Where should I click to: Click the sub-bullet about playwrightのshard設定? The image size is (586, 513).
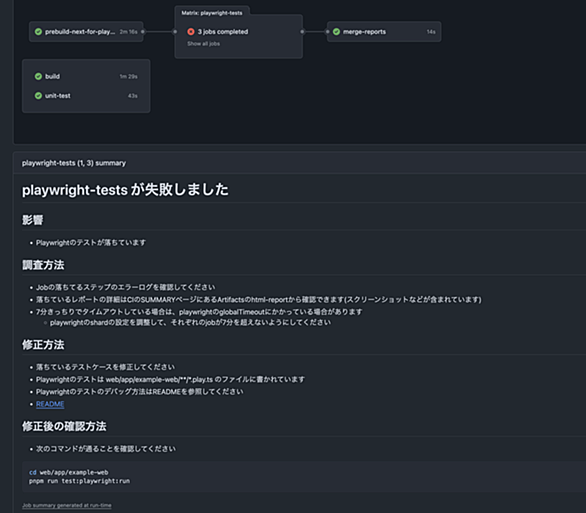(x=190, y=322)
